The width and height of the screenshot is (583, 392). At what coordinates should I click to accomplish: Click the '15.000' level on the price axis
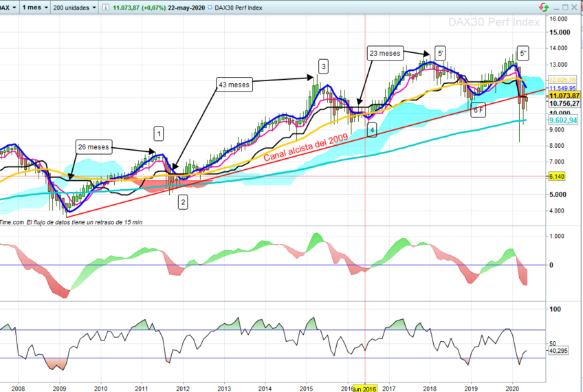[560, 32]
